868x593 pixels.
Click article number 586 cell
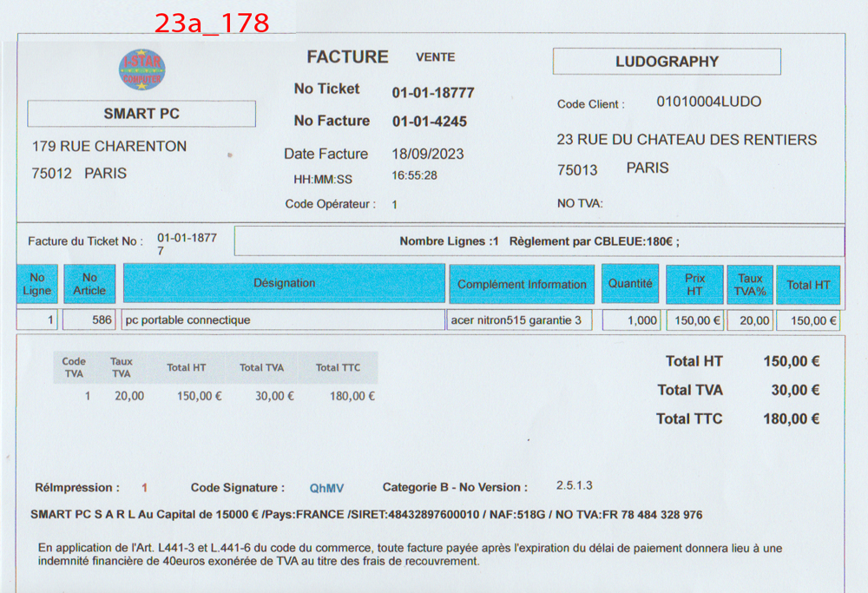[89, 320]
